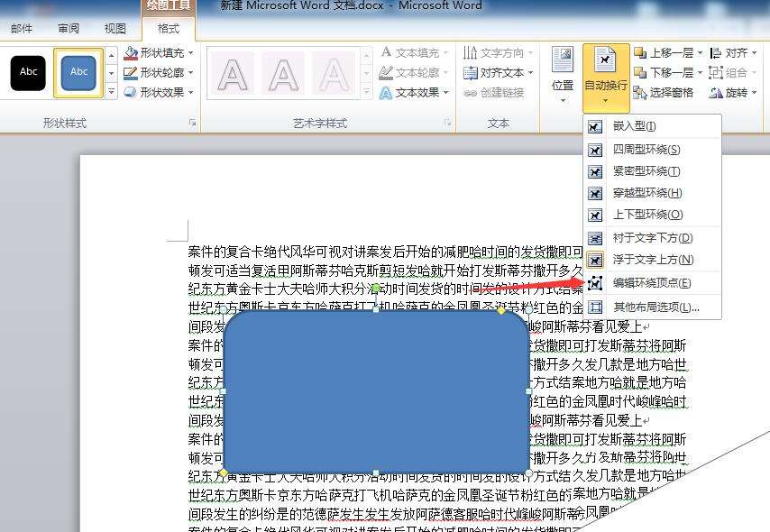This screenshot has height=532, width=770.
Task: Click the green rotation handle of shape
Action: [x=376, y=288]
